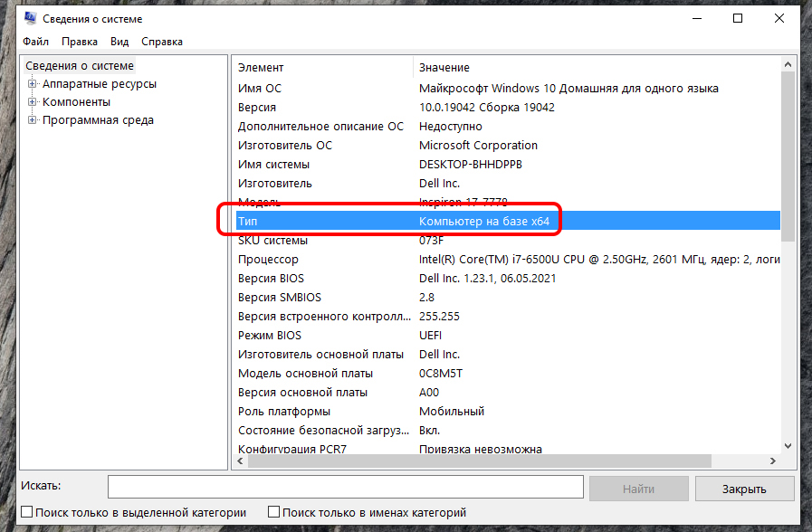812x532 pixels.
Task: Select the Процессор row in list
Action: tap(268, 260)
